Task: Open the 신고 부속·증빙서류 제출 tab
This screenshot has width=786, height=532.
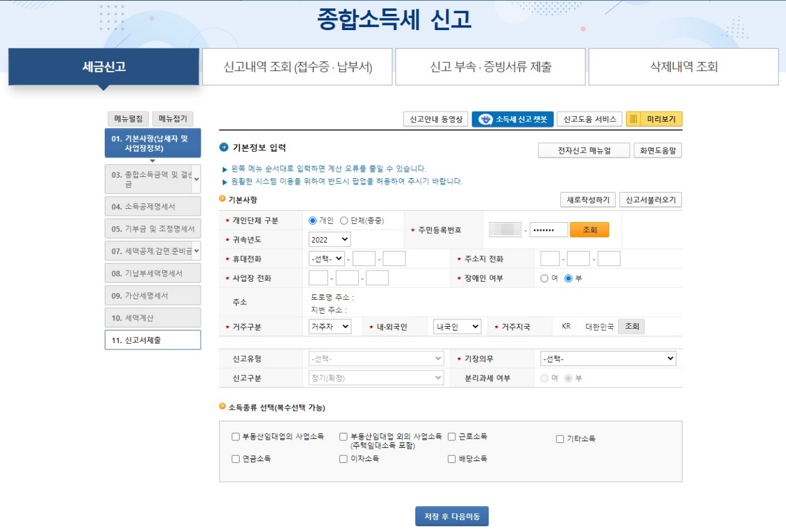Action: 490,68
